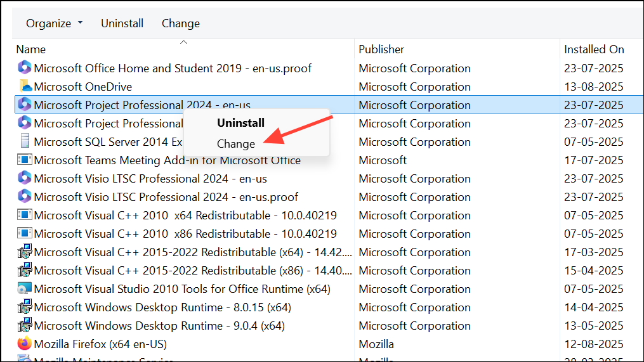This screenshot has height=362, width=644.
Task: Click the SQL Server 2014 program icon
Action: point(25,142)
